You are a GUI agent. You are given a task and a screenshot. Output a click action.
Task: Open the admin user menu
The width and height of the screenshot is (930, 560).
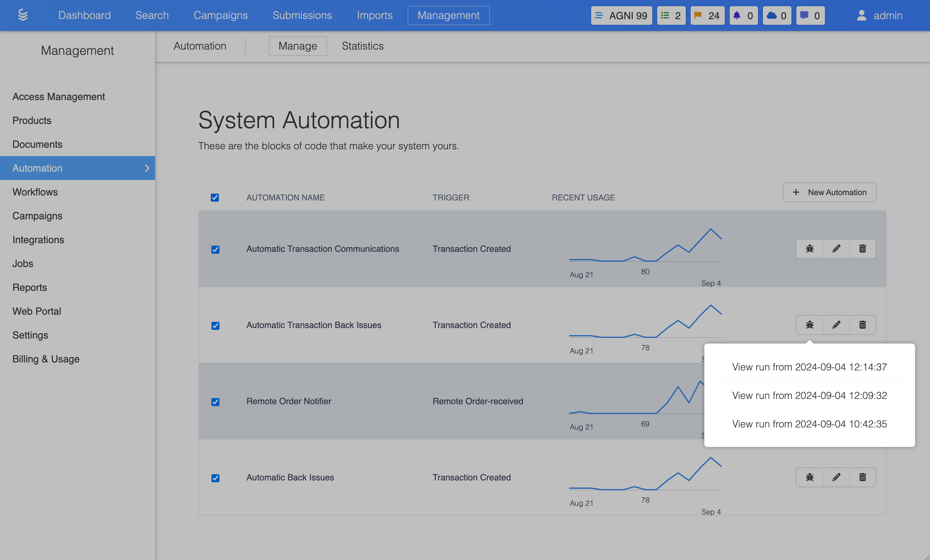tap(879, 15)
